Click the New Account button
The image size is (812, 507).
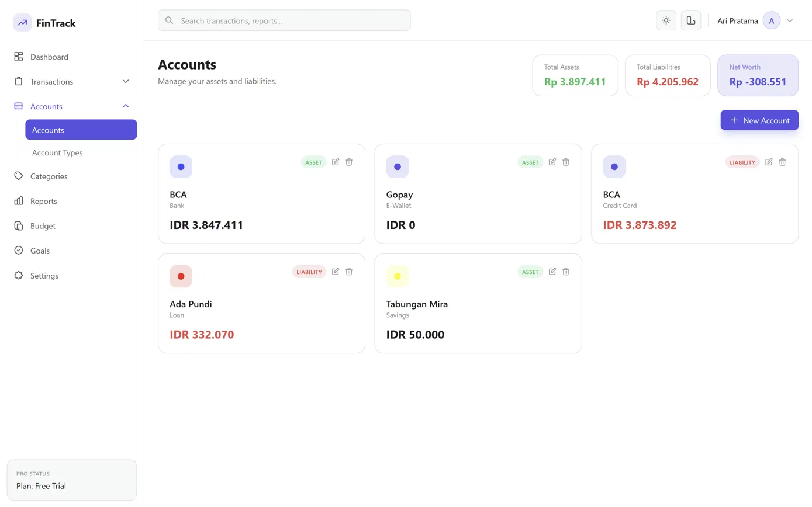tap(759, 120)
